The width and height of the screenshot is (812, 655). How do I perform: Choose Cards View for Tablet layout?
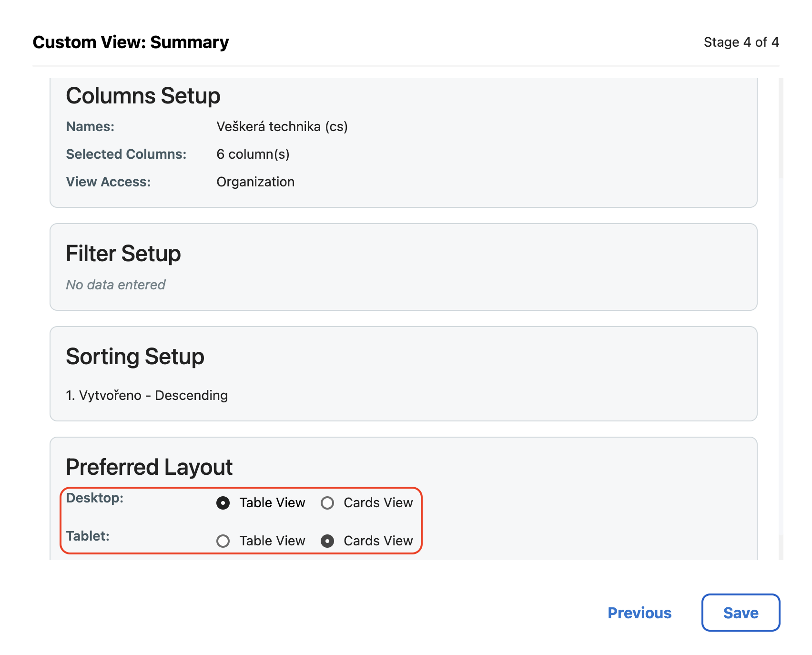pos(327,541)
